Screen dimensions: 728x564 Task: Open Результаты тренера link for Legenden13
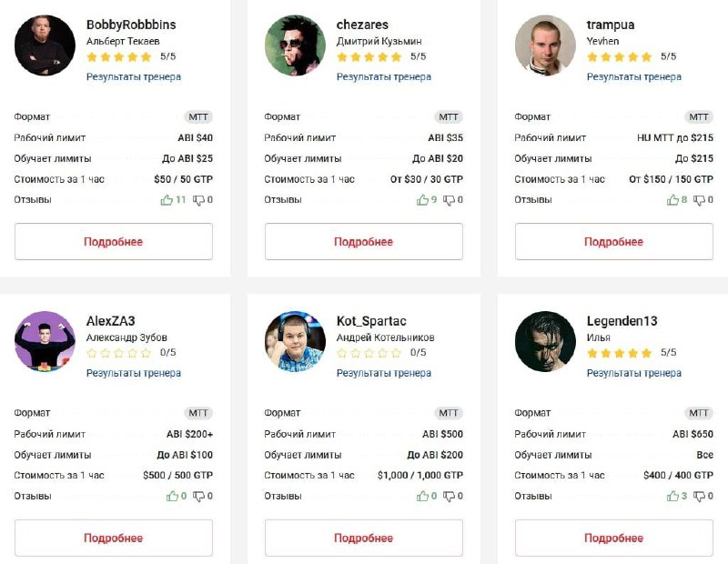(634, 373)
